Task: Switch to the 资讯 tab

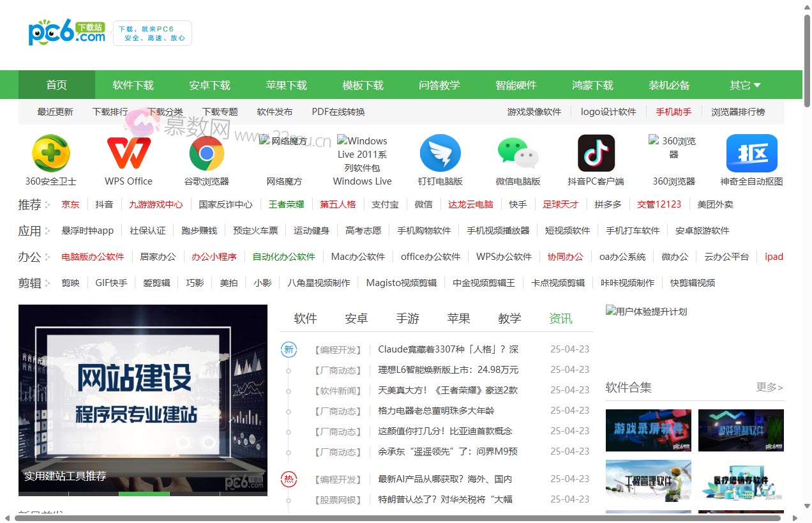Action: point(560,318)
